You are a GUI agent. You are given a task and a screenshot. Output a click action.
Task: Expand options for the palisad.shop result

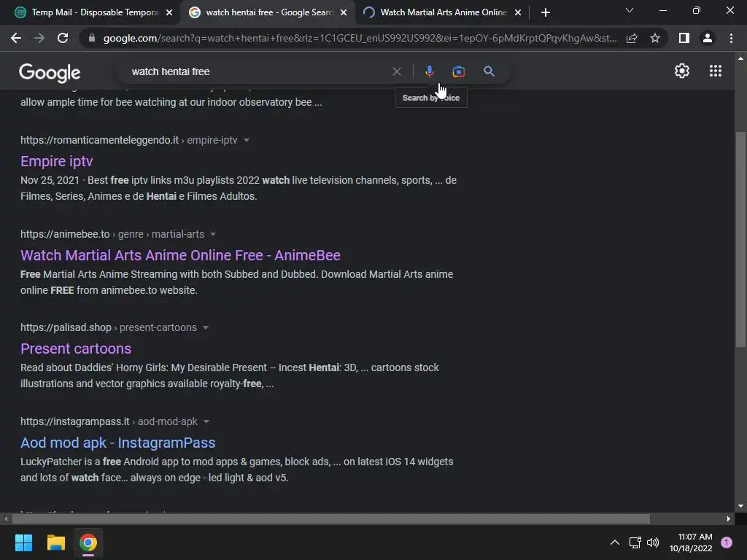click(205, 327)
